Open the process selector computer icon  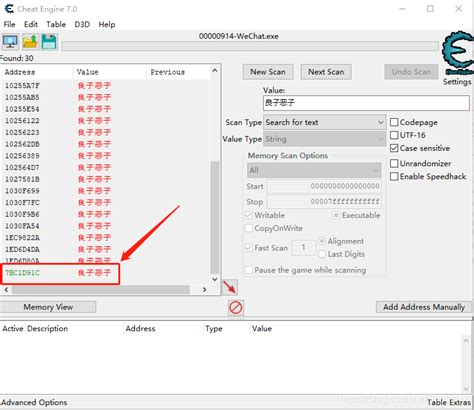pos(10,42)
